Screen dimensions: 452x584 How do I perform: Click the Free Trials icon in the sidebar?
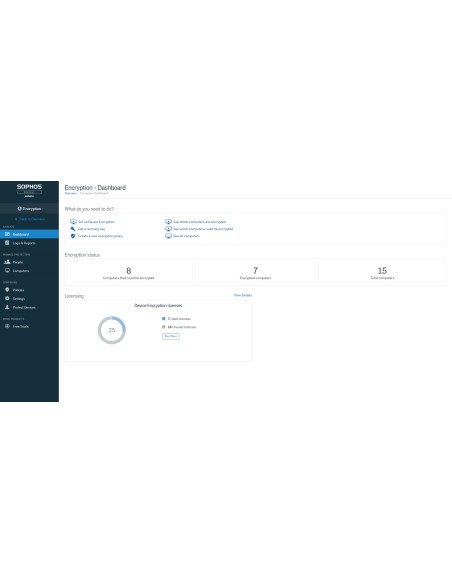coord(7,326)
